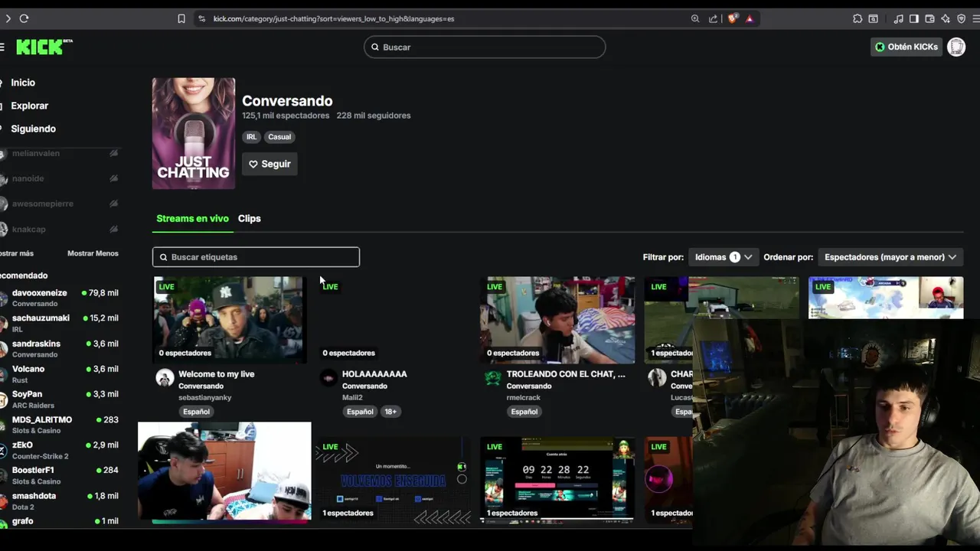Image resolution: width=980 pixels, height=551 pixels.
Task: Open awesomepierre in the followed channels list
Action: point(60,204)
